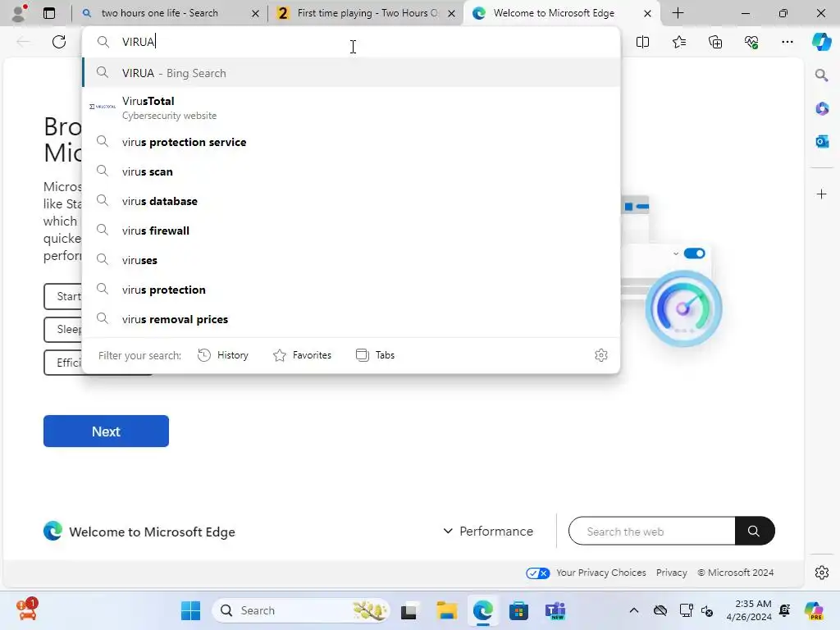Toggle Your Privacy Choices switch icon

[537, 573]
